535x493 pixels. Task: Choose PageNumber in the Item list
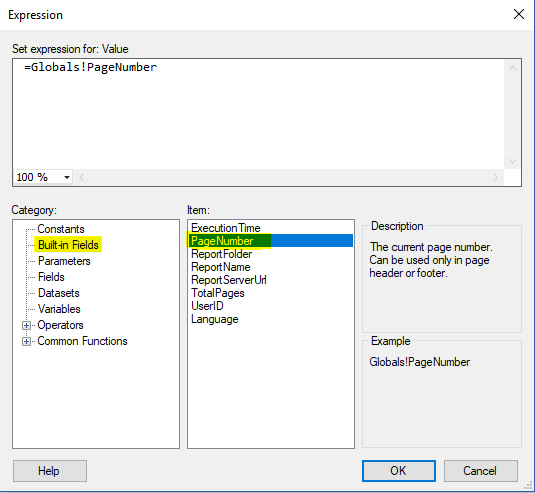271,241
